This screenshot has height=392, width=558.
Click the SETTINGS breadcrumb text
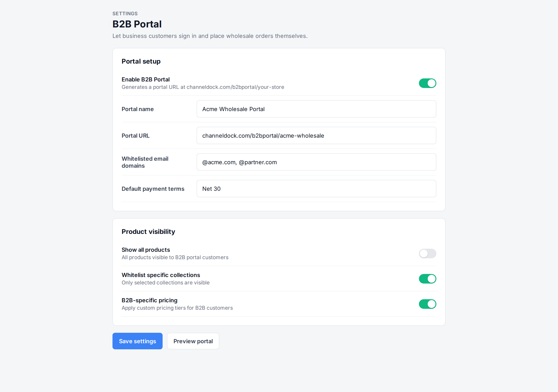click(x=125, y=14)
